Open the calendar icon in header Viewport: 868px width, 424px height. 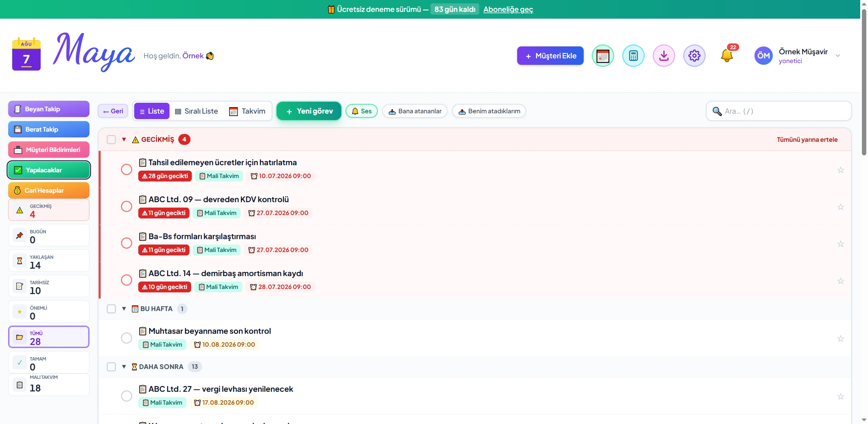603,56
